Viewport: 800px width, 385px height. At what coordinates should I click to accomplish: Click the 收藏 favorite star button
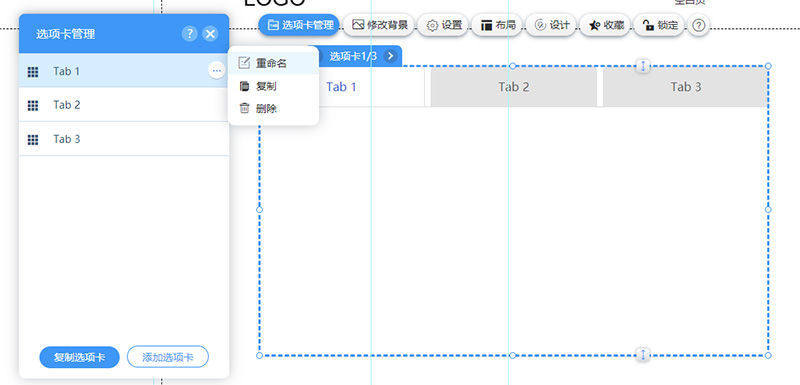click(606, 25)
